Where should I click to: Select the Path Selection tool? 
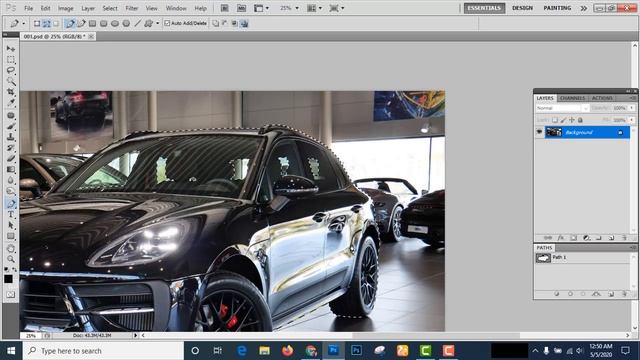(x=11, y=225)
